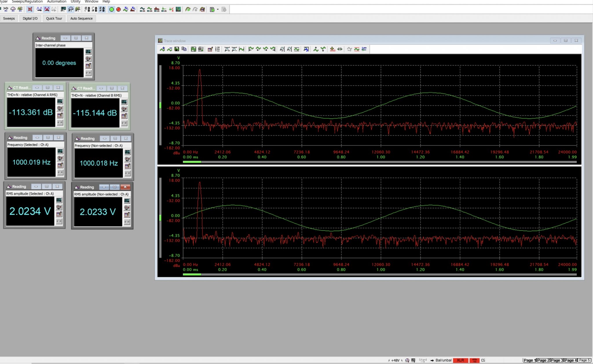Open the Window menu

[x=91, y=1]
